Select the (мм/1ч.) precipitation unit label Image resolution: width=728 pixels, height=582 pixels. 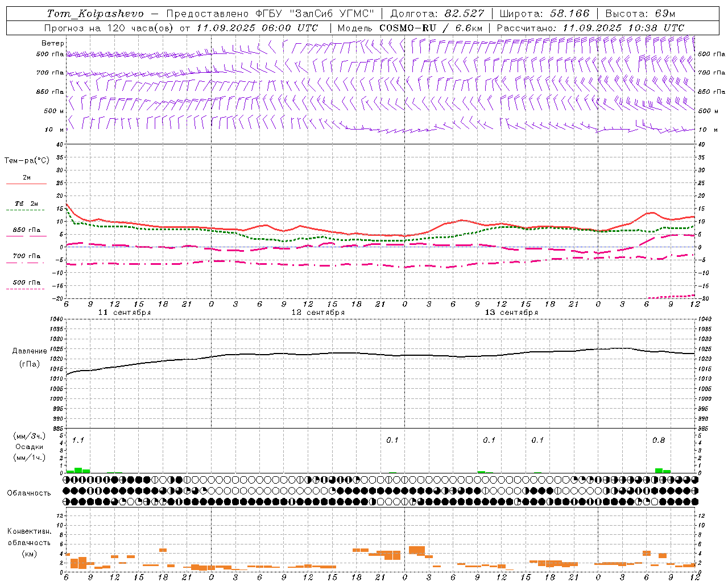click(x=30, y=458)
